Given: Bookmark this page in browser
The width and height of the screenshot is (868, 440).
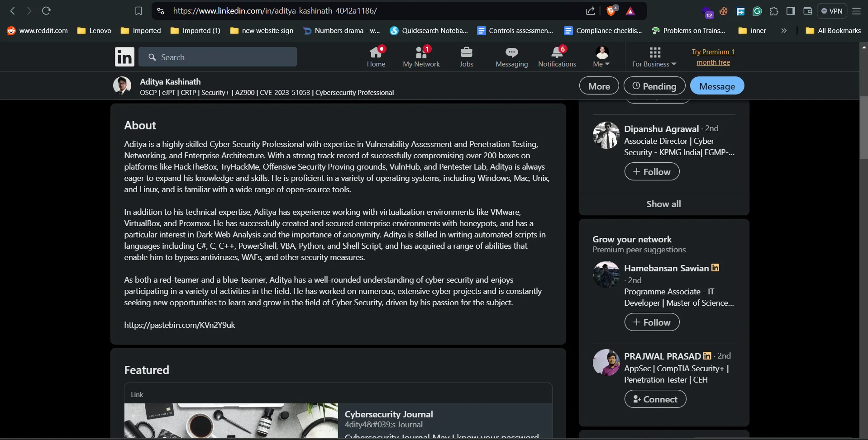Looking at the screenshot, I should click(x=138, y=11).
